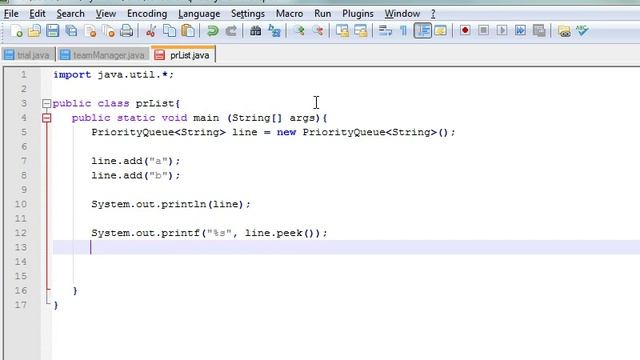Open Find dialog with binoculars icon

256,31
